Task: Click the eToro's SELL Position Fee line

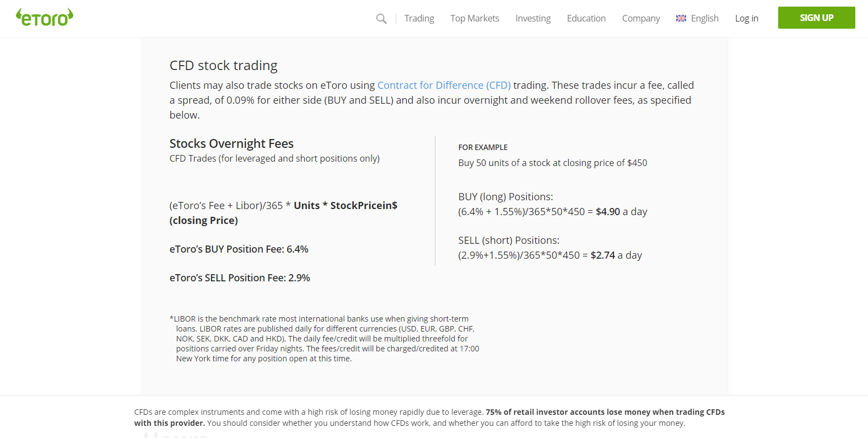Action: (240, 278)
